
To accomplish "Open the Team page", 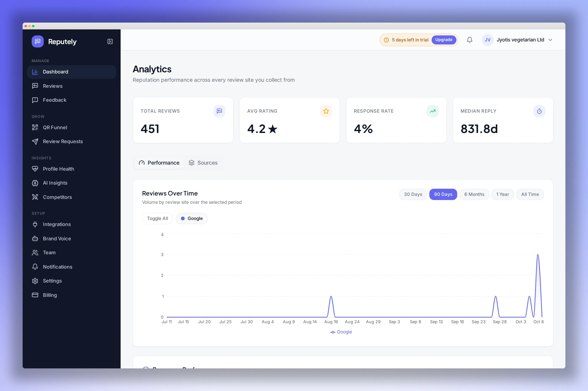I will [x=72, y=252].
